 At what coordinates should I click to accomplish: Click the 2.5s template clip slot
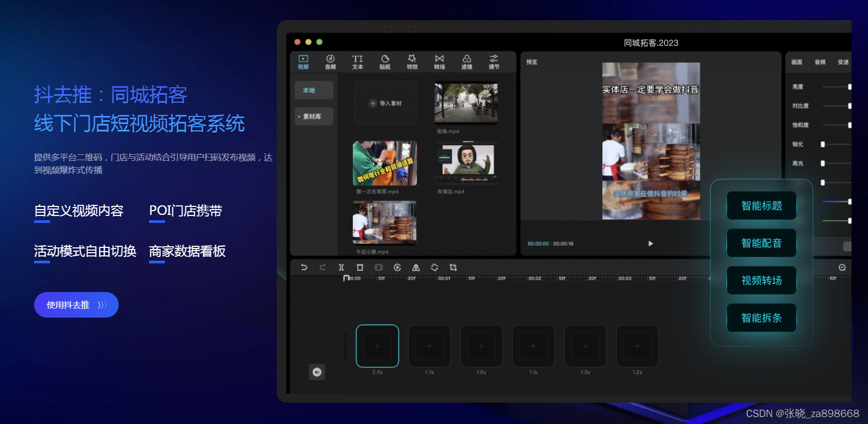click(377, 346)
